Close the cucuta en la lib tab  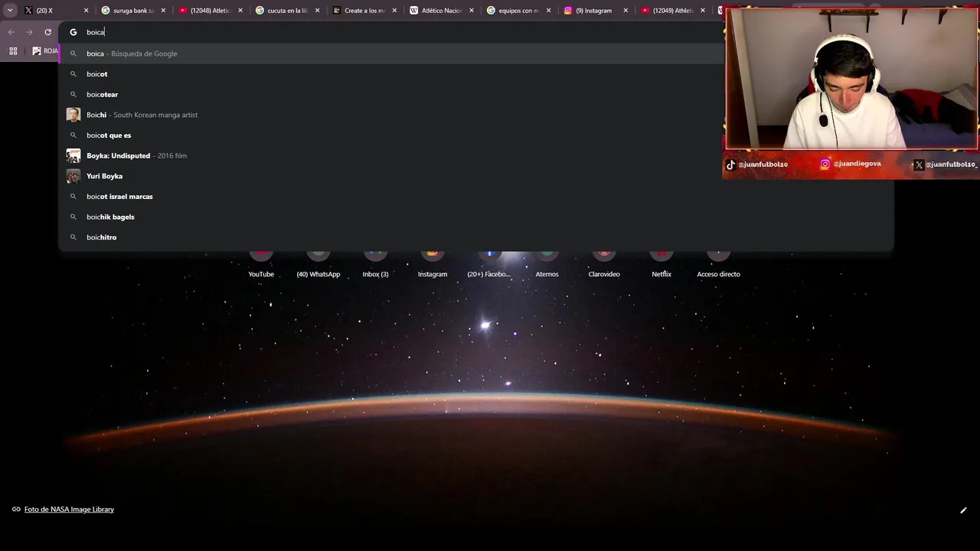point(317,11)
